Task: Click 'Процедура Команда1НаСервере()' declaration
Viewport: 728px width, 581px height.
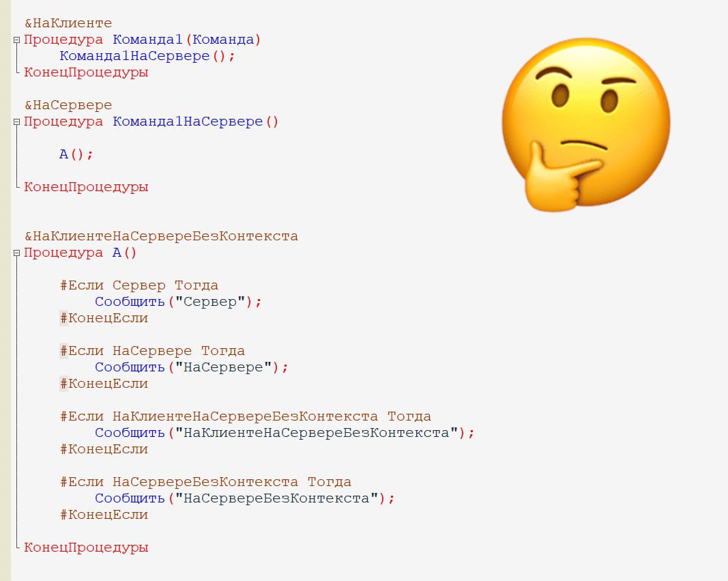Action: pyautogui.click(x=151, y=122)
